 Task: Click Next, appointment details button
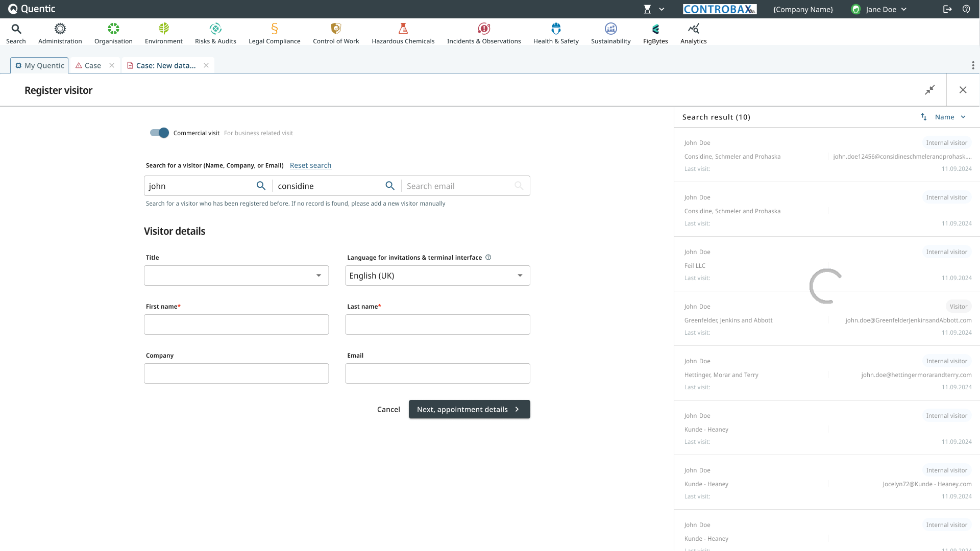point(469,409)
